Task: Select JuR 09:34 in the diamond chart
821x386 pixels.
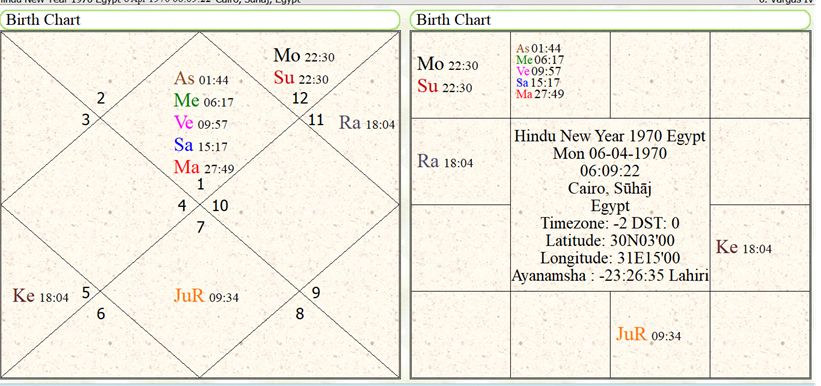Action: tap(206, 295)
